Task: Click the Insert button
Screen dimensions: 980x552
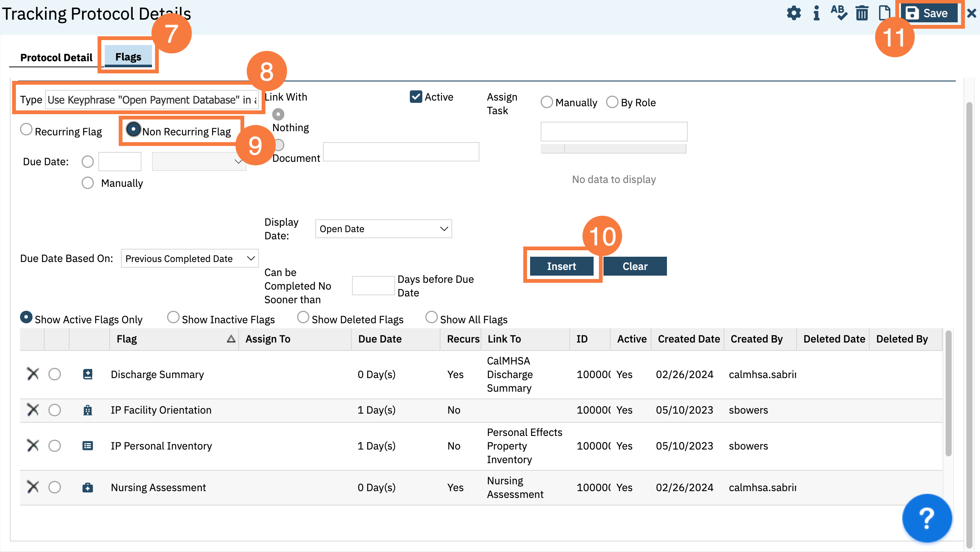Action: pos(561,266)
